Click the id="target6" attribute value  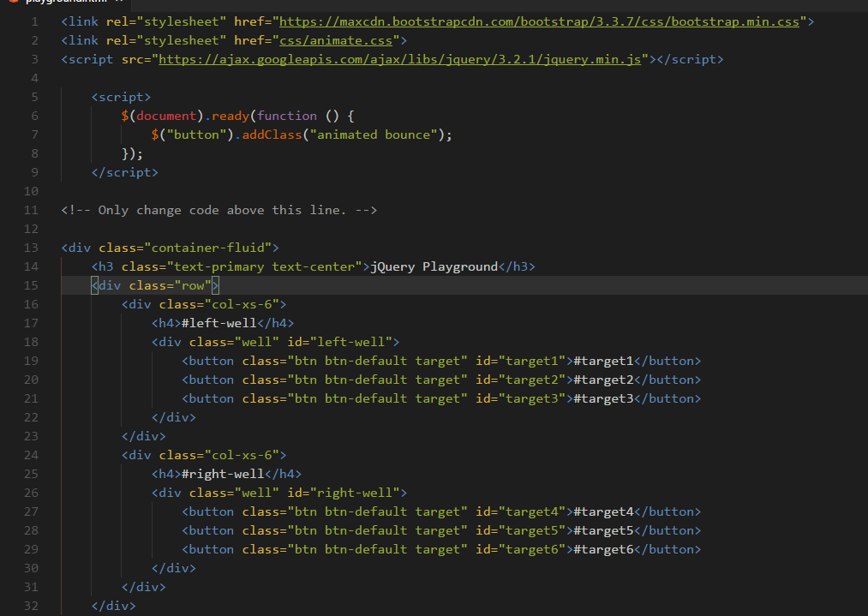532,549
